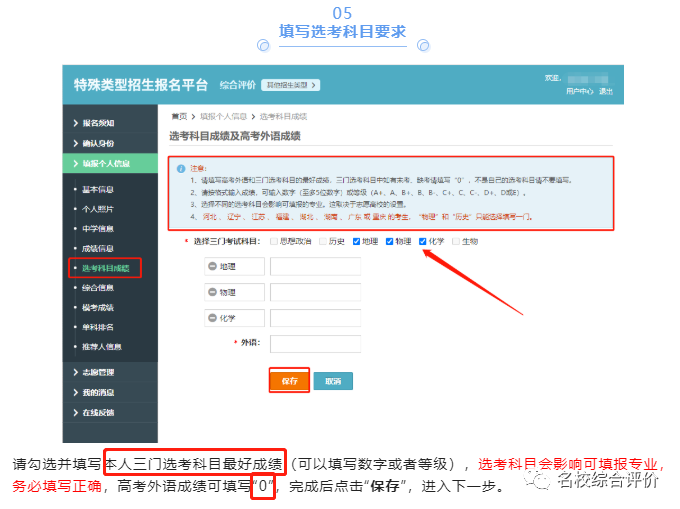Viewport: 680px width, 509px height.
Task: Uncheck the 化学 subject checkbox
Action: pos(423,241)
